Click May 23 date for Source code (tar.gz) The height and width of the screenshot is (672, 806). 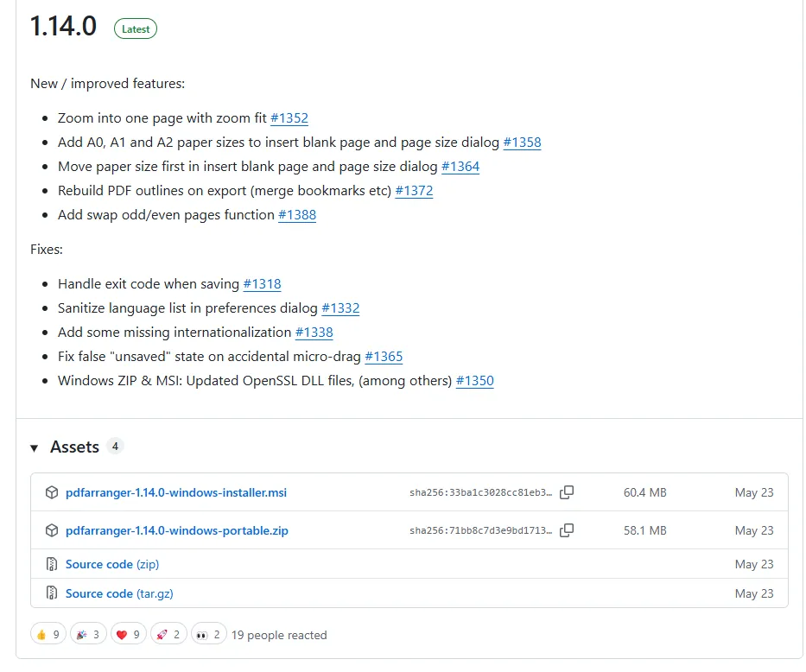(754, 593)
